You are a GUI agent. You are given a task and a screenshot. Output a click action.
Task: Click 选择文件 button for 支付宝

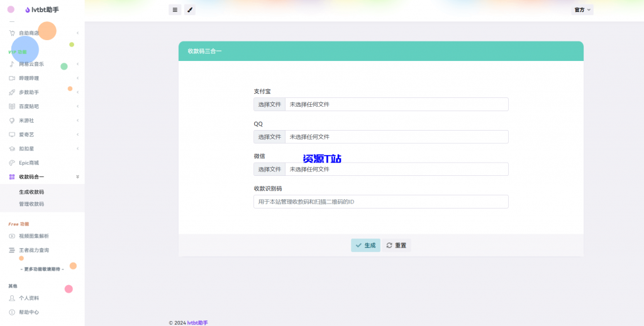(x=269, y=104)
